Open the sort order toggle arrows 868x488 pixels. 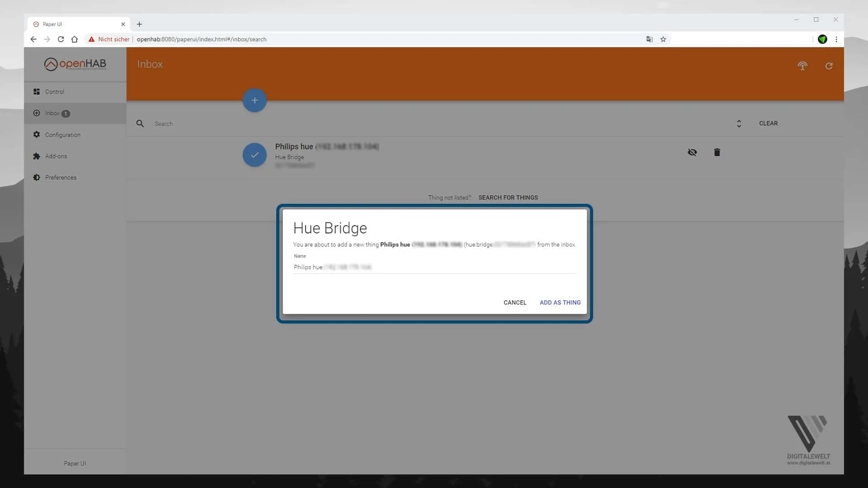coord(739,123)
